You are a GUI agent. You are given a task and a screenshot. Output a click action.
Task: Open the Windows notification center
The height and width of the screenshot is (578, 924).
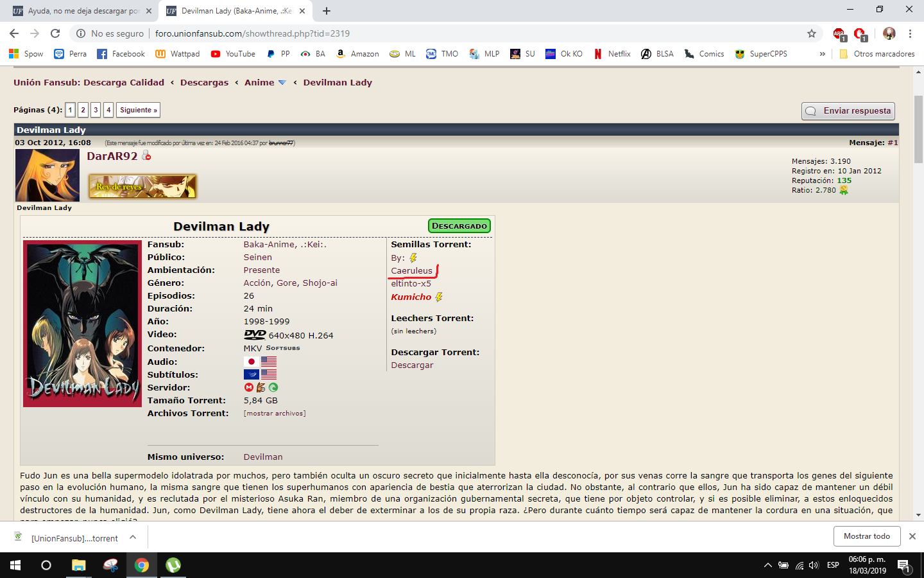(x=903, y=566)
